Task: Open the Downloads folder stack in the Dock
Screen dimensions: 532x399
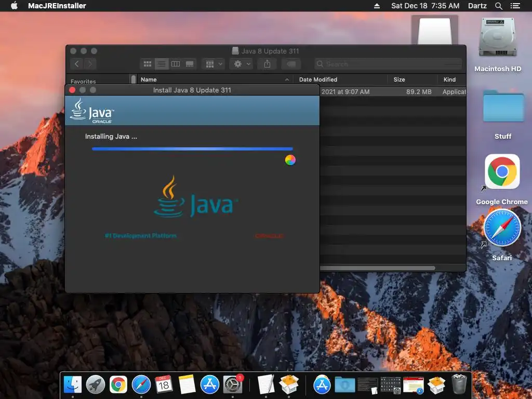Action: [345, 384]
